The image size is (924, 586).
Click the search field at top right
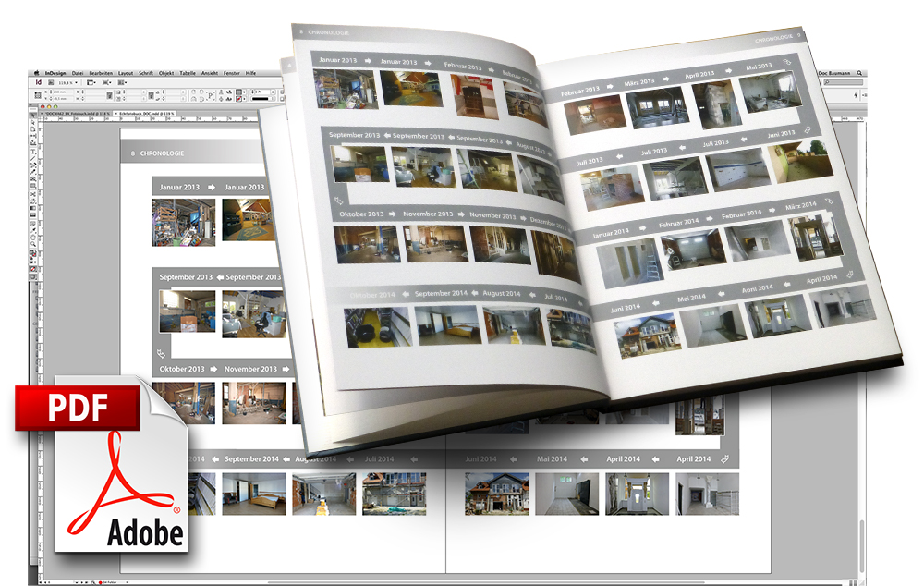pos(844,82)
